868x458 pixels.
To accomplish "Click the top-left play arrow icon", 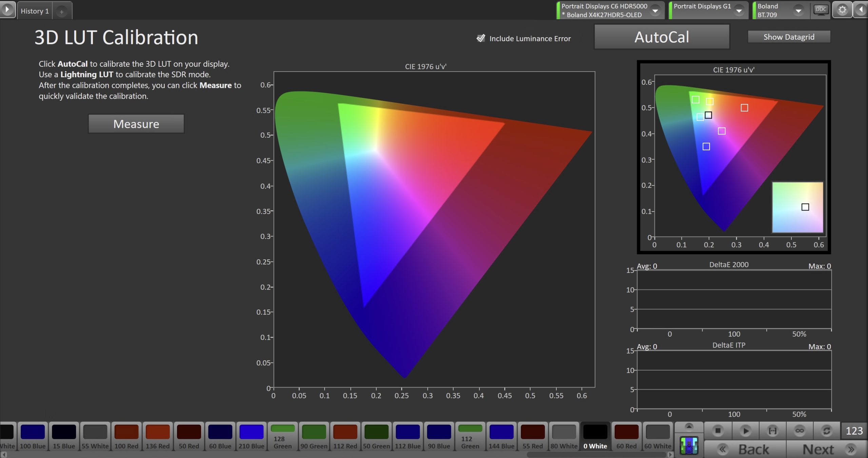I will tap(7, 9).
